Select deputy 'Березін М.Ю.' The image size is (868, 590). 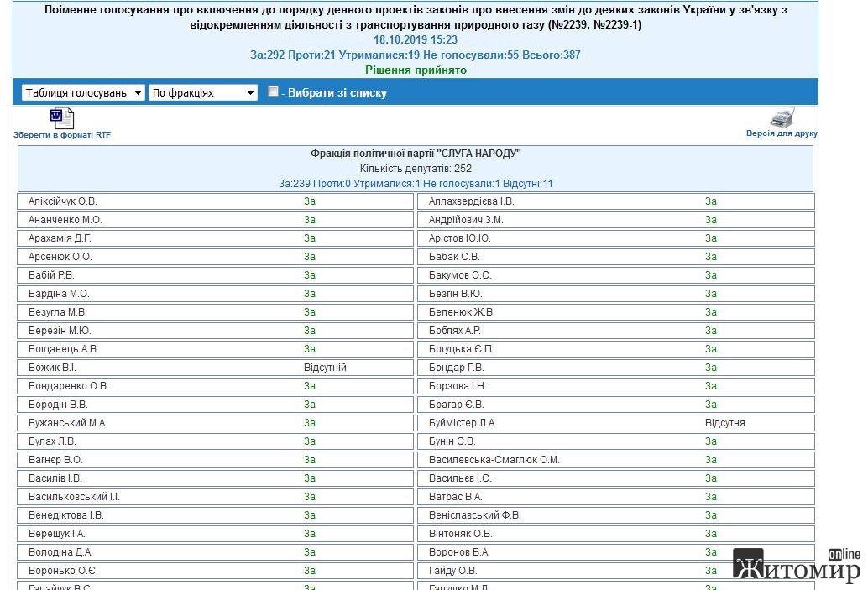pos(60,331)
